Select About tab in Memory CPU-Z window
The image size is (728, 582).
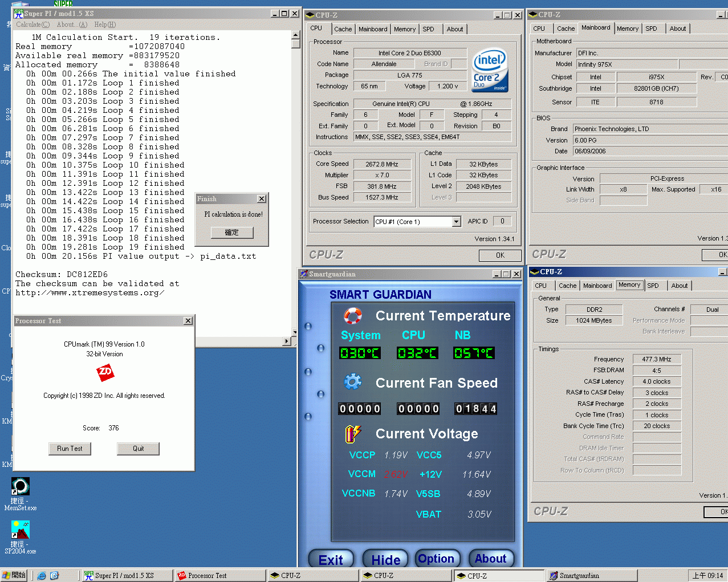click(680, 286)
